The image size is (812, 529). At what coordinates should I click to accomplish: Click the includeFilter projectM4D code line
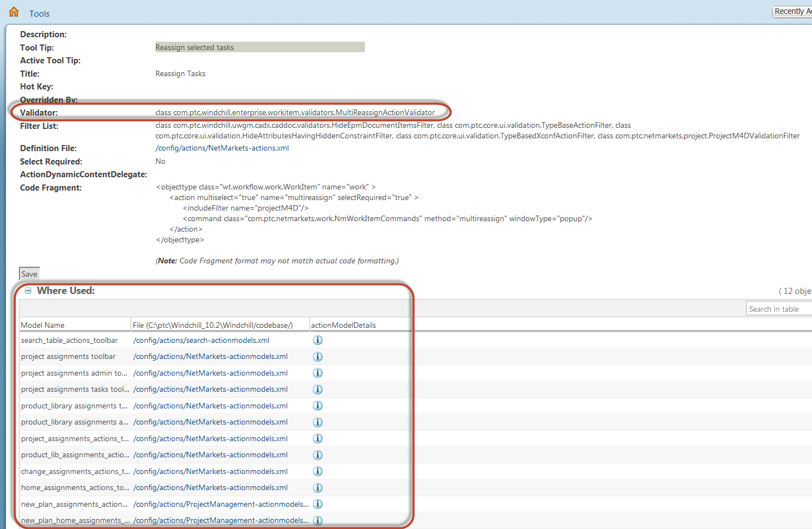coord(245,208)
